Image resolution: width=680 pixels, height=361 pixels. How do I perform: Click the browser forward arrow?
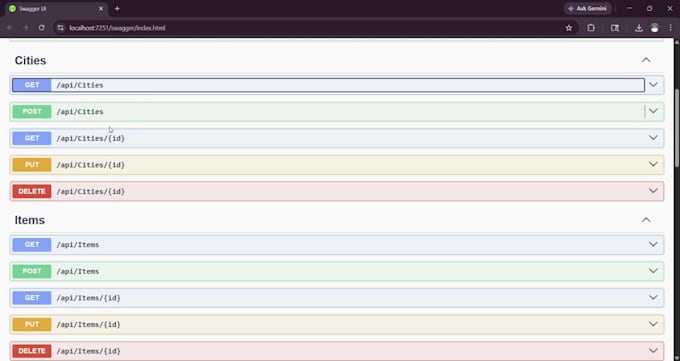pos(26,28)
